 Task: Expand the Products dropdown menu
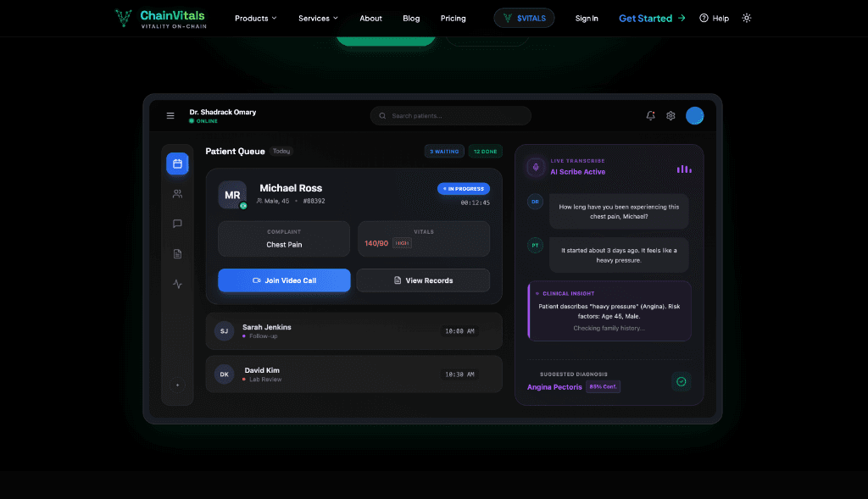pos(255,18)
